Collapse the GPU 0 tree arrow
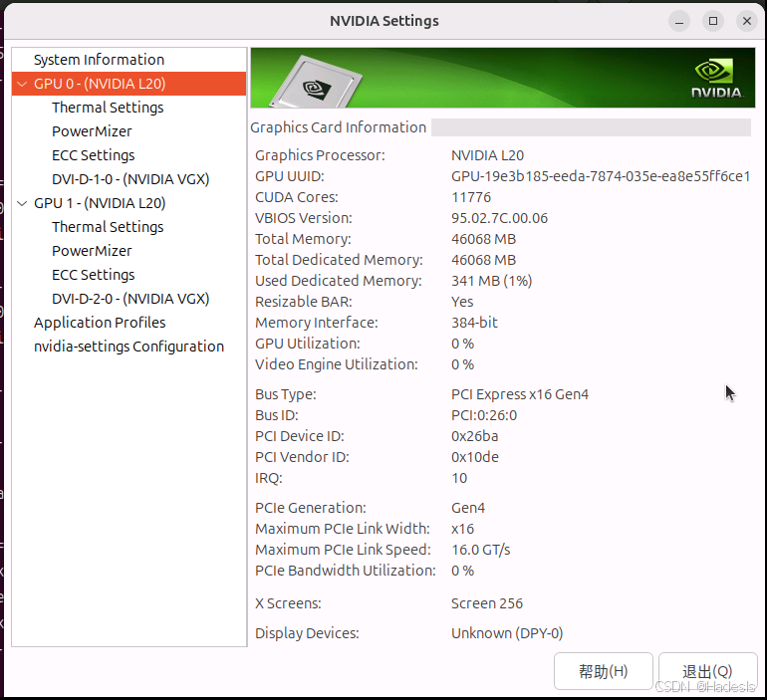767x700 pixels. [x=22, y=84]
